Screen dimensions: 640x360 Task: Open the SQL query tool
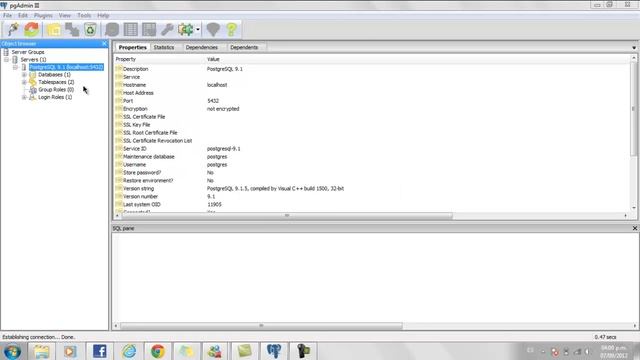coord(112,29)
